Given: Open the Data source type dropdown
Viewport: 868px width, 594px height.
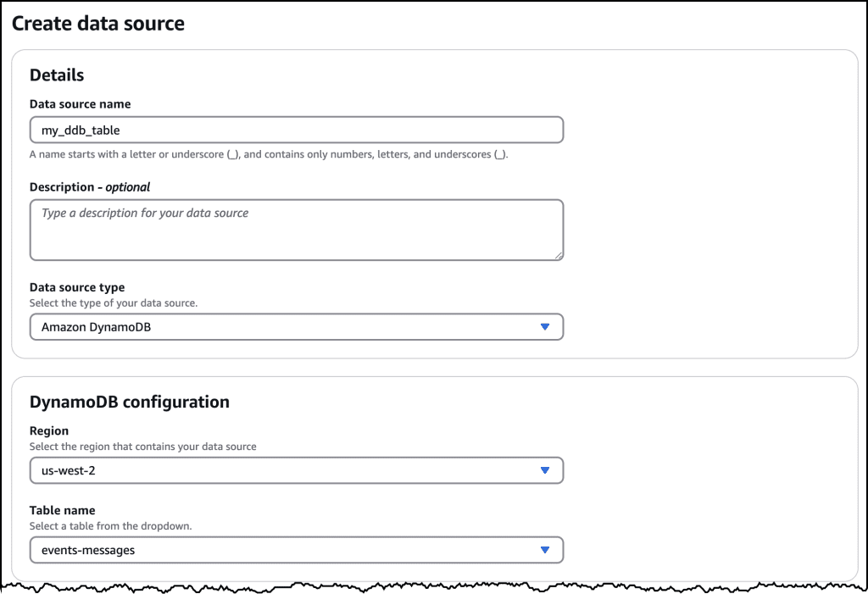Looking at the screenshot, I should click(x=297, y=326).
